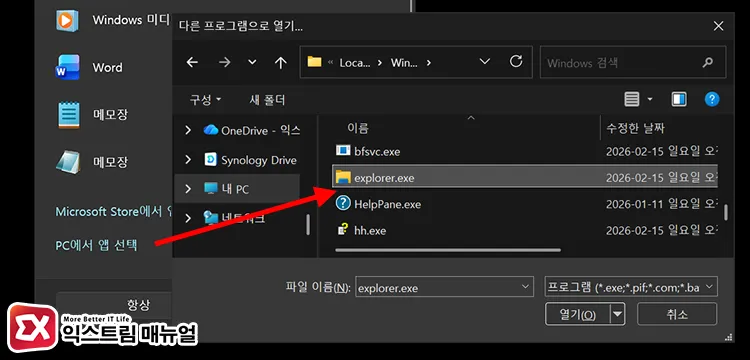Sort by the 이름 column header
Image resolution: width=750 pixels, height=360 pixels.
pos(358,128)
